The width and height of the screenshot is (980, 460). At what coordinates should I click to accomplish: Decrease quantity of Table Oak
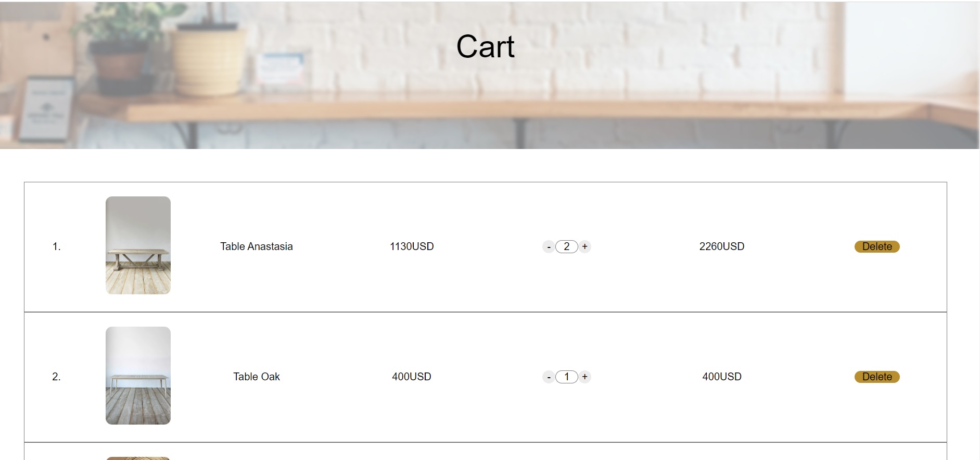click(549, 377)
